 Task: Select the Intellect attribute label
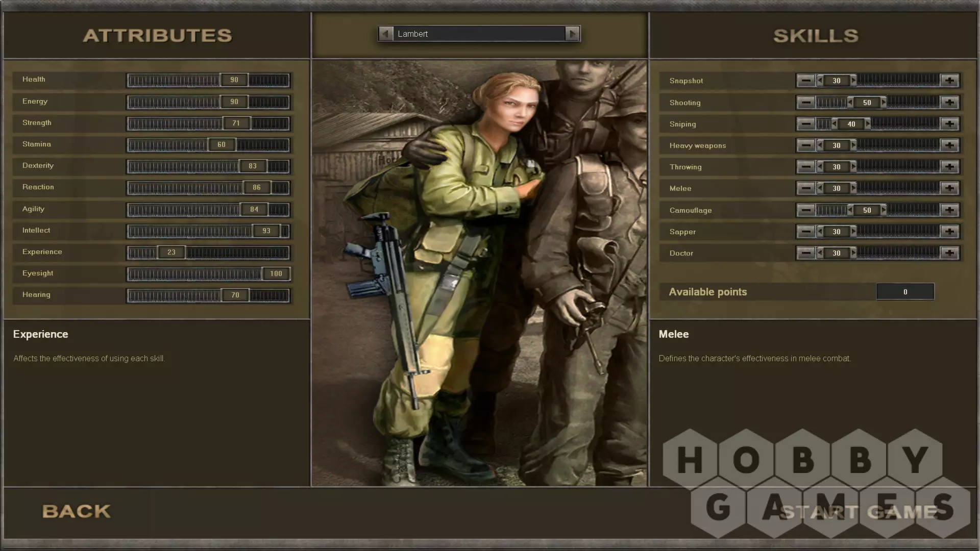tap(36, 231)
